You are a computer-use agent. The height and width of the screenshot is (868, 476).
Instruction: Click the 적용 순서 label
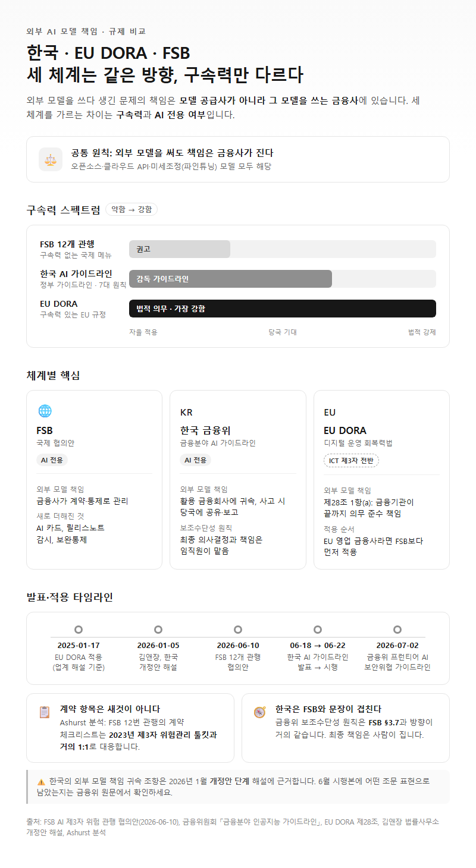339,529
